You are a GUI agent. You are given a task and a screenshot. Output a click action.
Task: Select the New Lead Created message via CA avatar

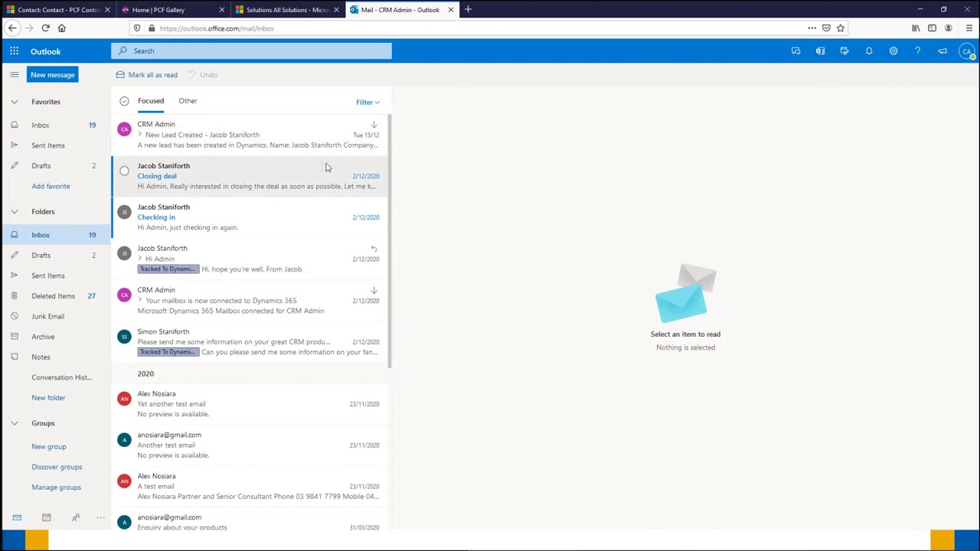[124, 129]
